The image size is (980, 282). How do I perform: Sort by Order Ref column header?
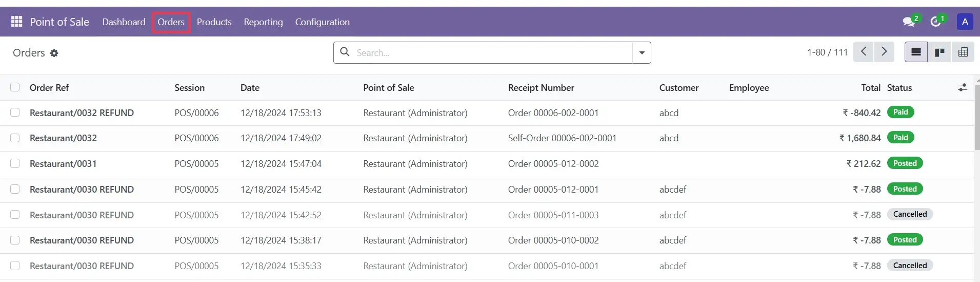pyautogui.click(x=49, y=88)
